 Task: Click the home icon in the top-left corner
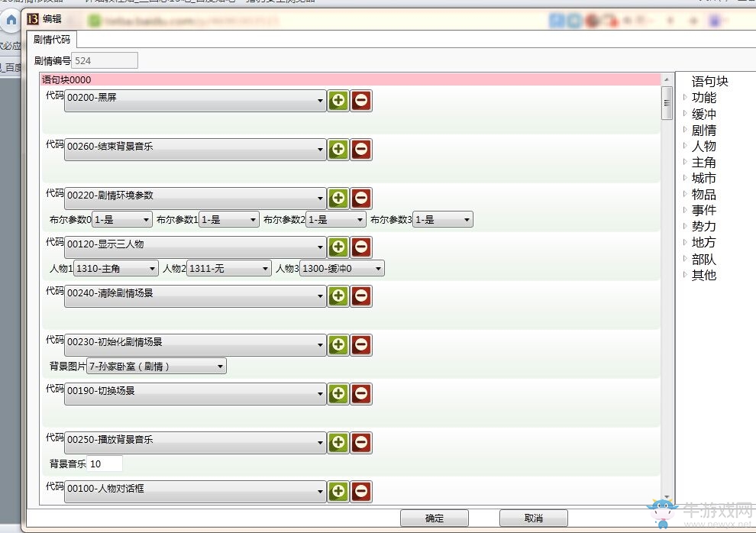(x=8, y=21)
